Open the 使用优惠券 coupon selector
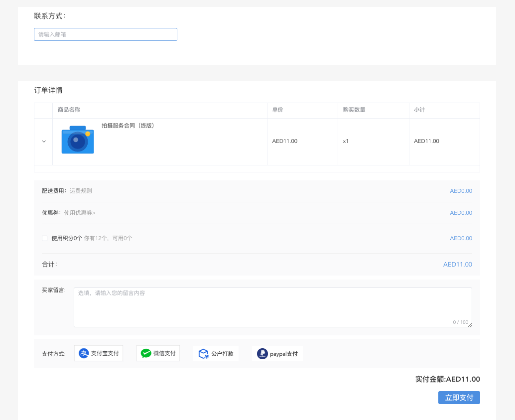This screenshot has height=420, width=515. pyautogui.click(x=80, y=213)
